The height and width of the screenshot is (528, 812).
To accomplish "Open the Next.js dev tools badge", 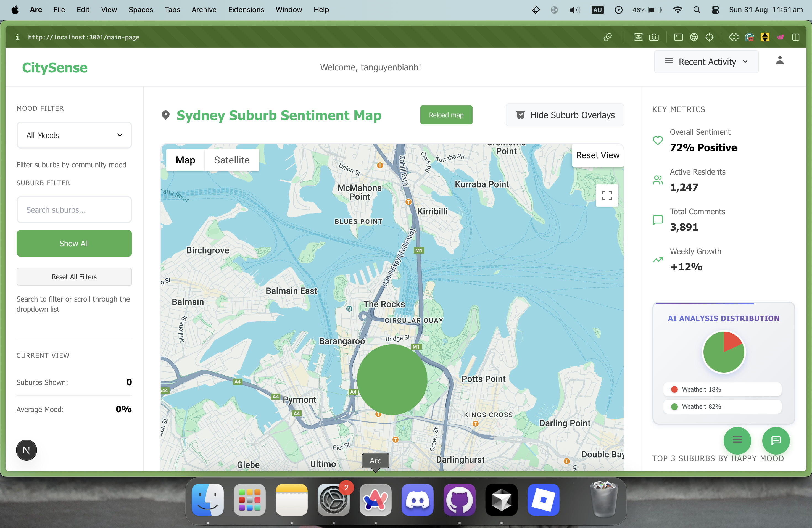I will point(26,450).
